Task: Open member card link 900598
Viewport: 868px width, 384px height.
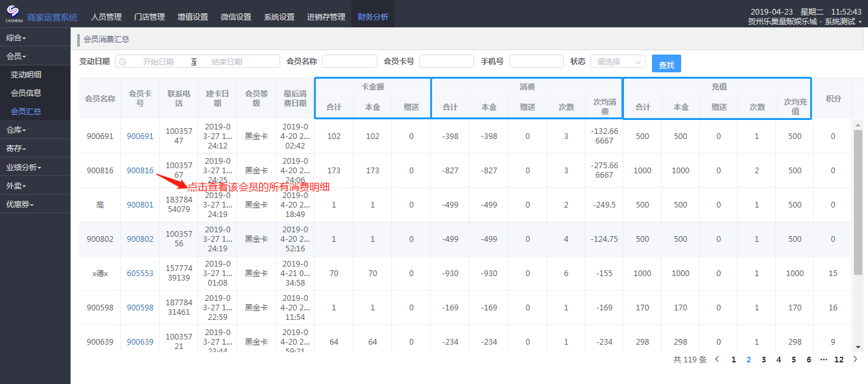Action: pos(140,308)
